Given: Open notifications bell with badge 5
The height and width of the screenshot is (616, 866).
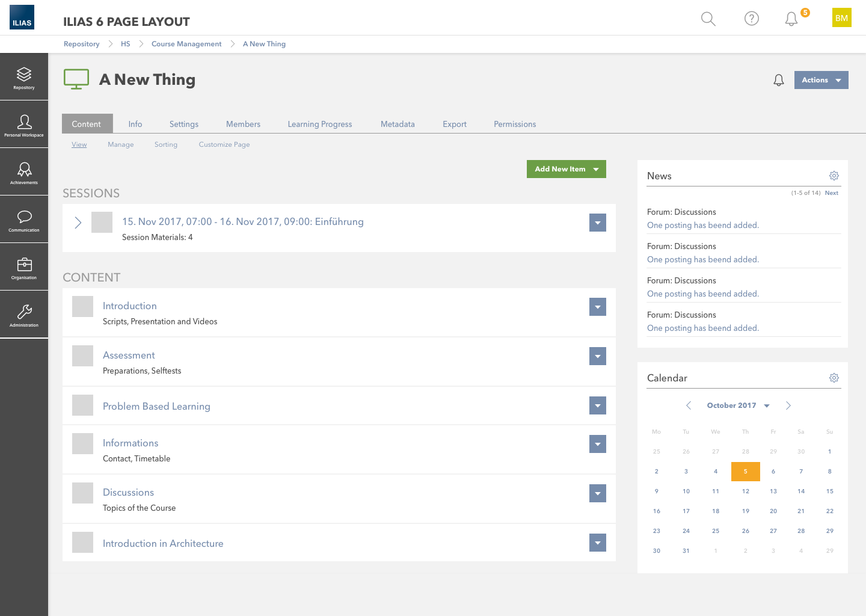Looking at the screenshot, I should [792, 19].
